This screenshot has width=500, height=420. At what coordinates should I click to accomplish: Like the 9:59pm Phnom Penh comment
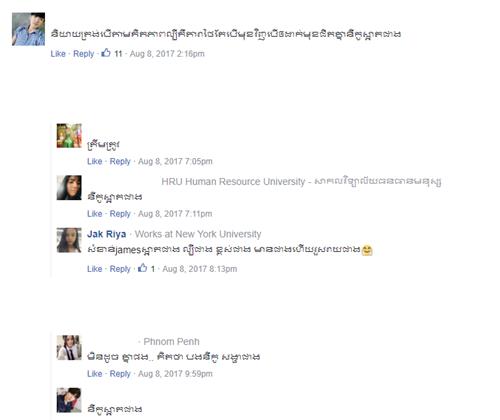pos(95,374)
